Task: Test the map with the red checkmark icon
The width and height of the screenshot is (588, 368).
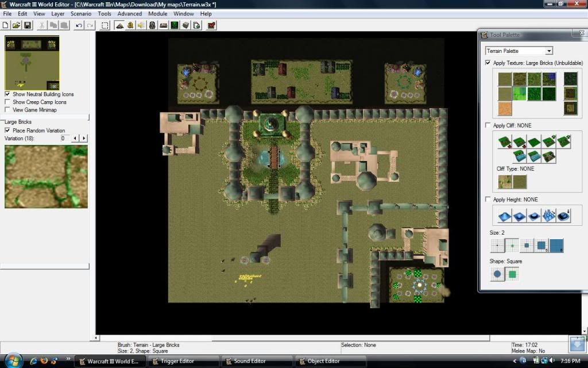Action: click(x=211, y=25)
